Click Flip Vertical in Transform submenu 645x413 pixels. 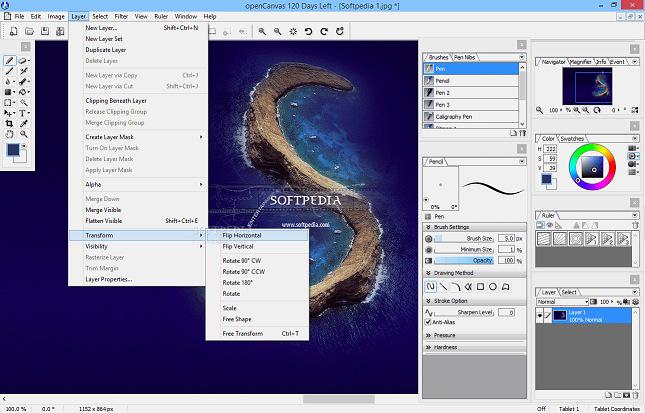[238, 246]
